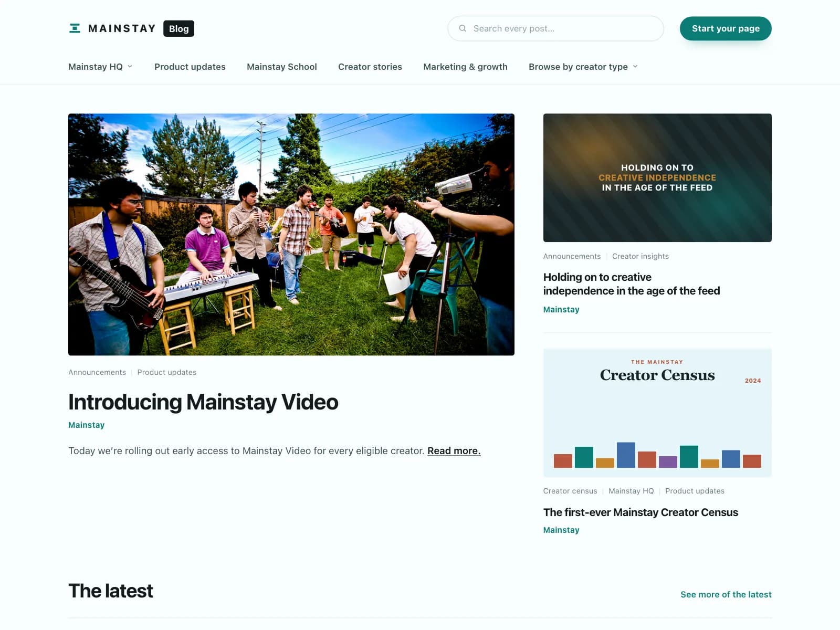Focus the 'Search every post' field
Image resolution: width=840 pixels, height=630 pixels.
555,28
